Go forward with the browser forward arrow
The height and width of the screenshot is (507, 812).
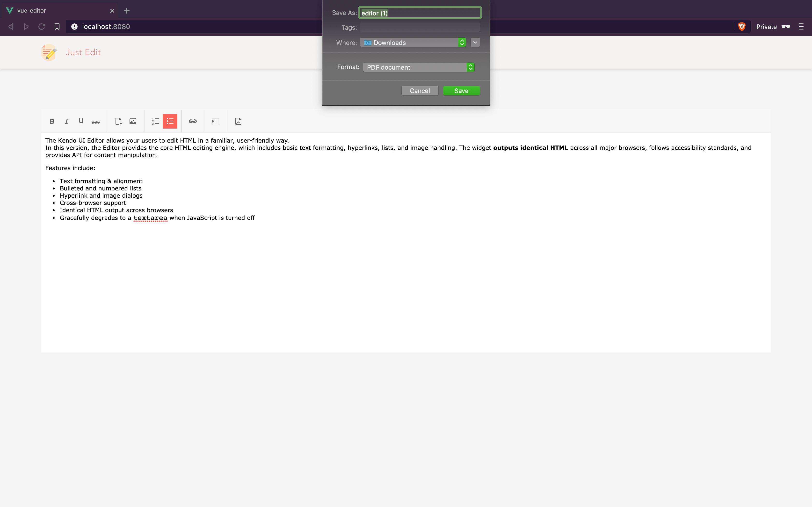tap(26, 27)
